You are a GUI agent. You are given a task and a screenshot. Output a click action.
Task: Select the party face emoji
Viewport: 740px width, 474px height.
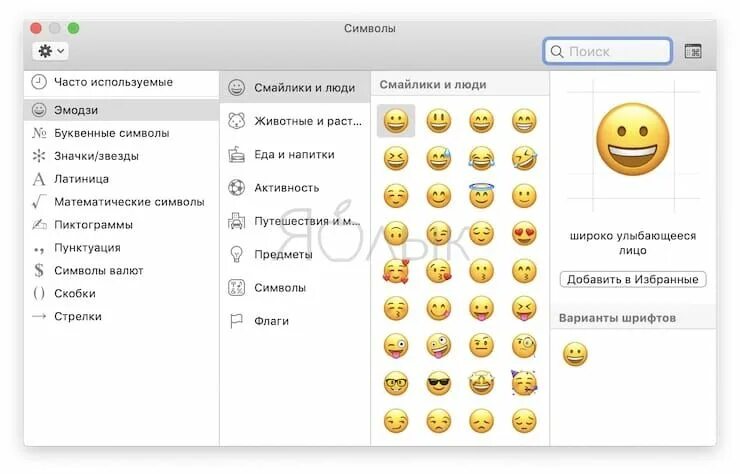point(524,383)
